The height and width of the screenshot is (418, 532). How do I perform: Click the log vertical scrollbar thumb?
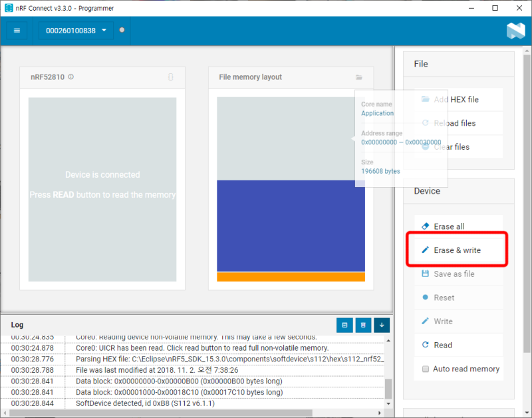[x=388, y=389]
